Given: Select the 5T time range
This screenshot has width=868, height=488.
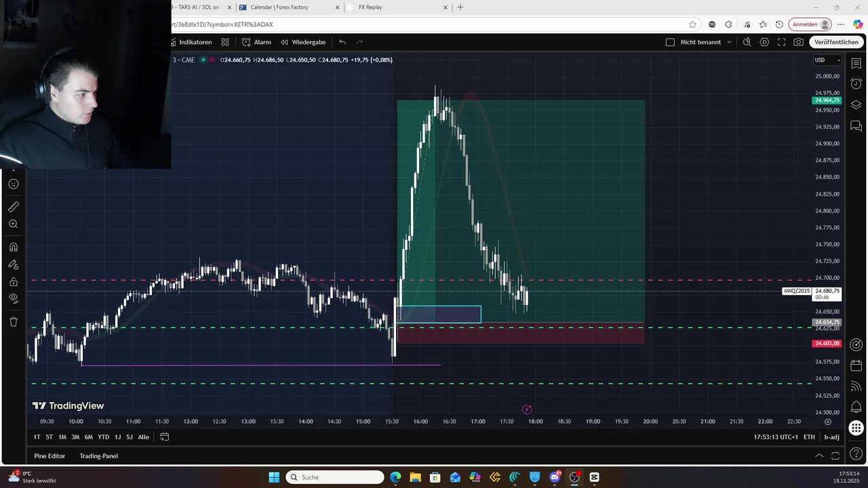Looking at the screenshot, I should 50,437.
